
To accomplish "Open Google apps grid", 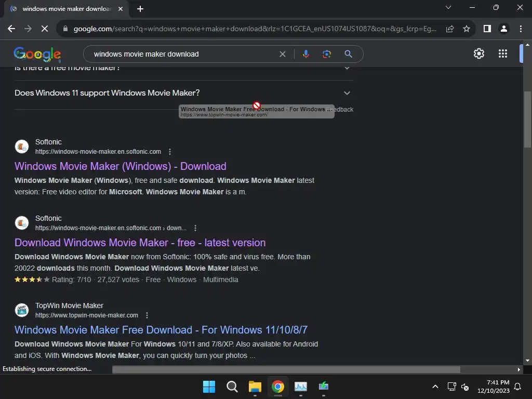I will click(x=503, y=54).
